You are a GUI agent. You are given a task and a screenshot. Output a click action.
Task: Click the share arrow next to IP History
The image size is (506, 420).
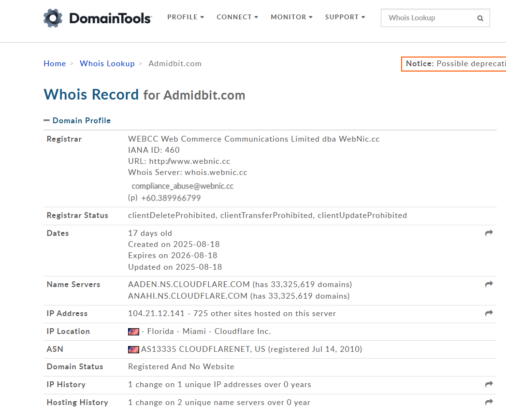(x=488, y=384)
